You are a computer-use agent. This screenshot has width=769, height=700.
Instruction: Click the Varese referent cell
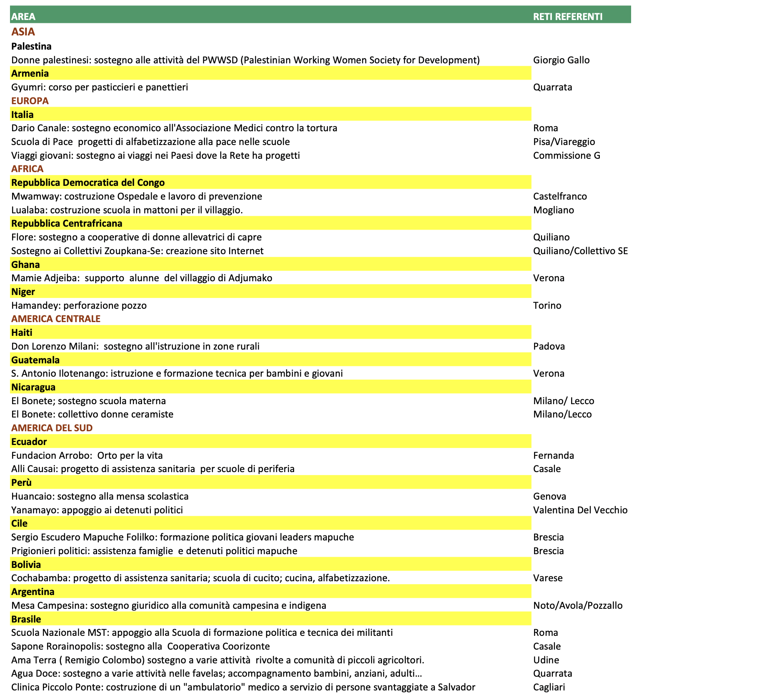[548, 578]
